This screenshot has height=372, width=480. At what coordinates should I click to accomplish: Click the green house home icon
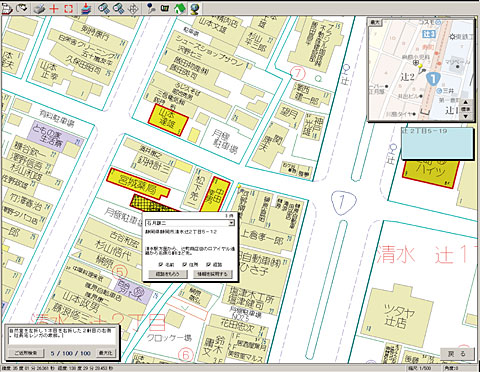point(180,8)
